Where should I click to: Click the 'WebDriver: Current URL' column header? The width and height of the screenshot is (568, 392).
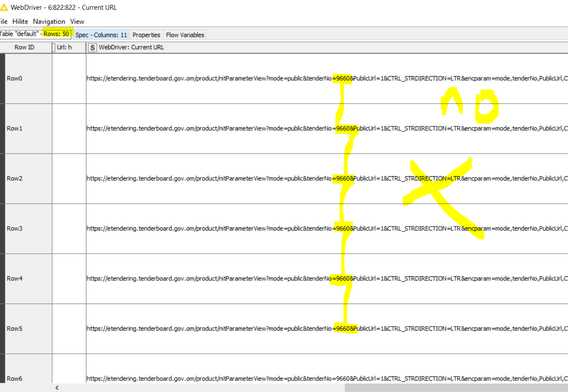(131, 47)
